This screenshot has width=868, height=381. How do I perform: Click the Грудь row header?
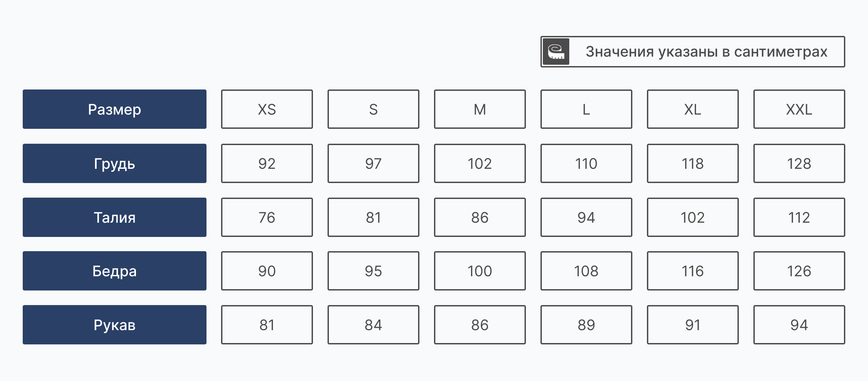pyautogui.click(x=114, y=163)
